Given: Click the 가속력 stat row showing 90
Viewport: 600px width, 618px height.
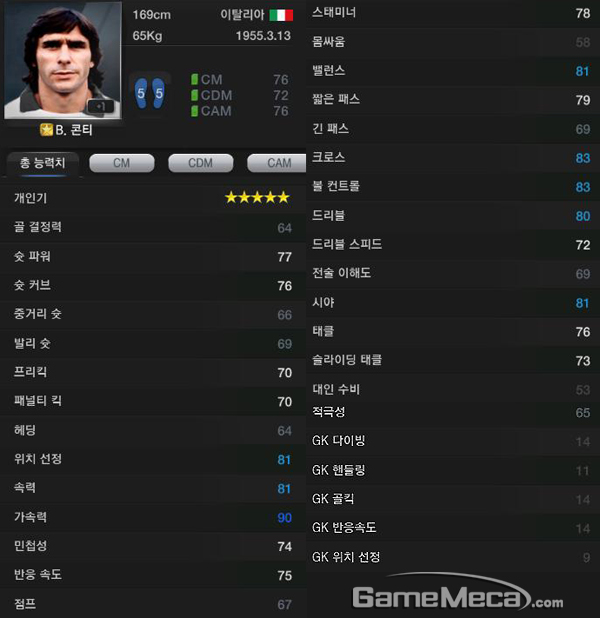Looking at the screenshot, I should (153, 517).
